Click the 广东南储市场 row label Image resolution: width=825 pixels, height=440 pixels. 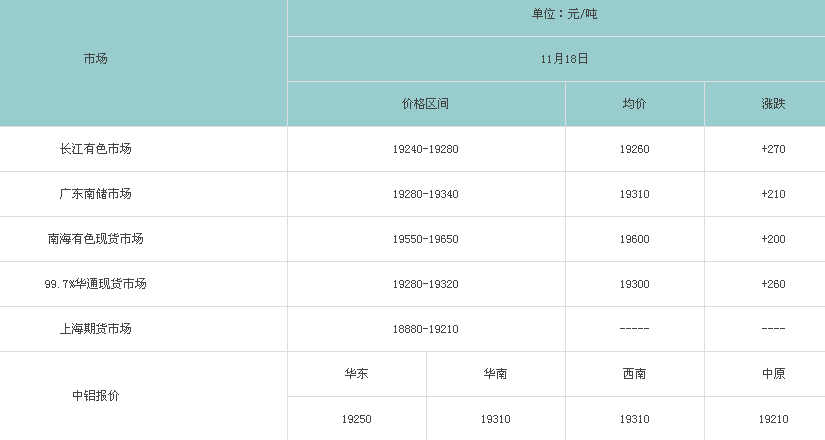click(x=95, y=194)
